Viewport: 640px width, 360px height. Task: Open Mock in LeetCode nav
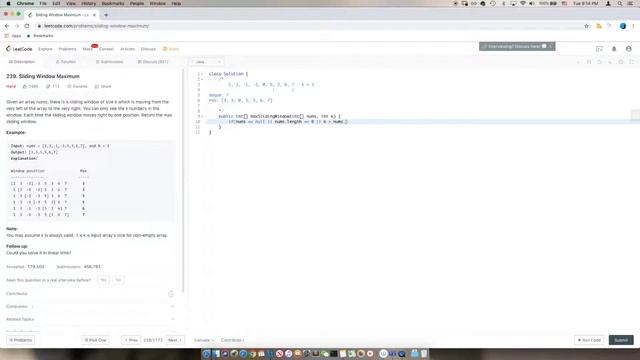tap(87, 49)
